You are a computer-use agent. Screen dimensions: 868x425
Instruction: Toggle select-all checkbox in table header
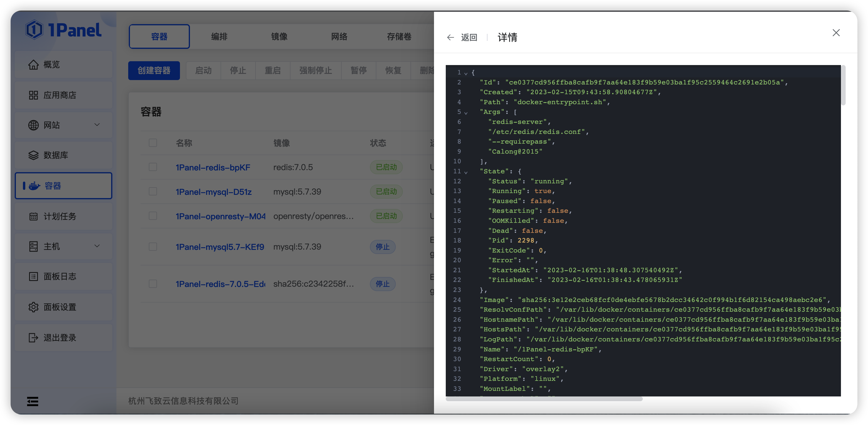153,143
